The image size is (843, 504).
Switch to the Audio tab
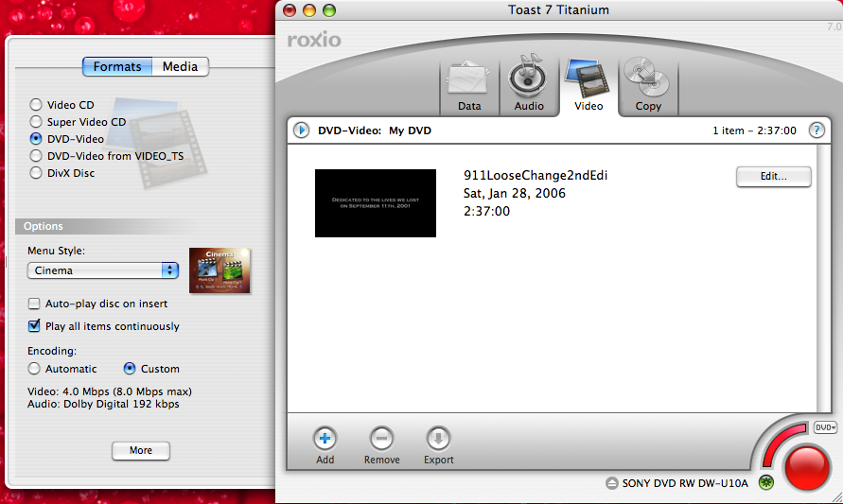point(529,85)
